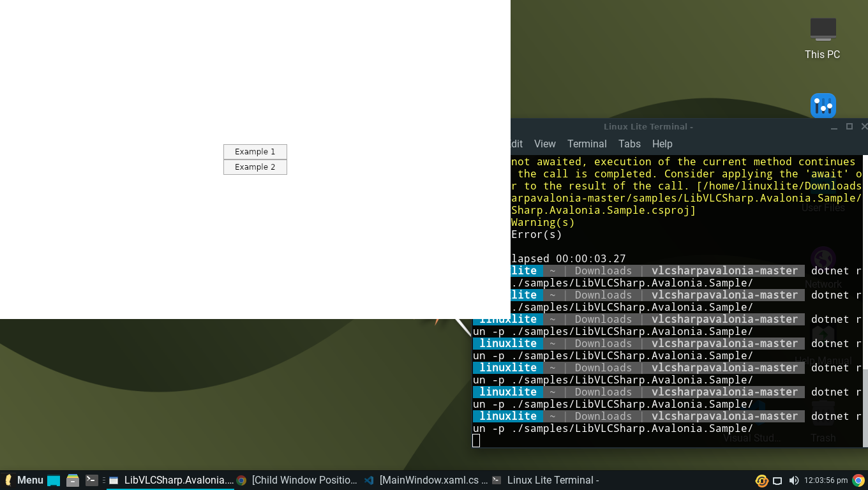Open the View menu in the terminal
This screenshot has width=868, height=490.
(544, 144)
